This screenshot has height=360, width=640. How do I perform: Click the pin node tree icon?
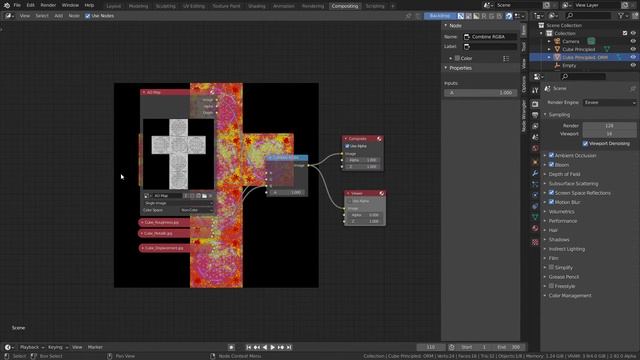coord(409,16)
